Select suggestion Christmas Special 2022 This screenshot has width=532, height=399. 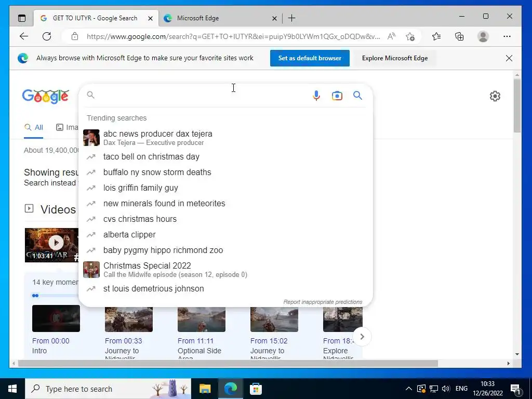click(225, 270)
